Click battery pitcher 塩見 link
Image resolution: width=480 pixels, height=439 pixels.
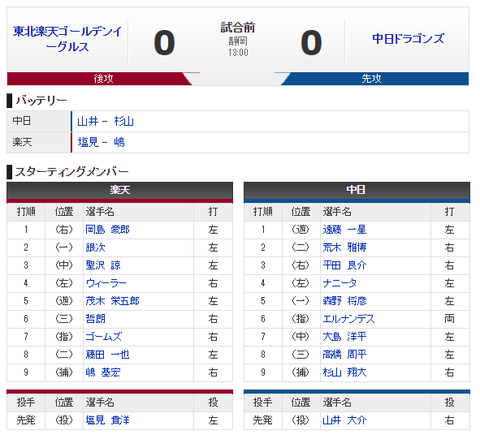88,142
